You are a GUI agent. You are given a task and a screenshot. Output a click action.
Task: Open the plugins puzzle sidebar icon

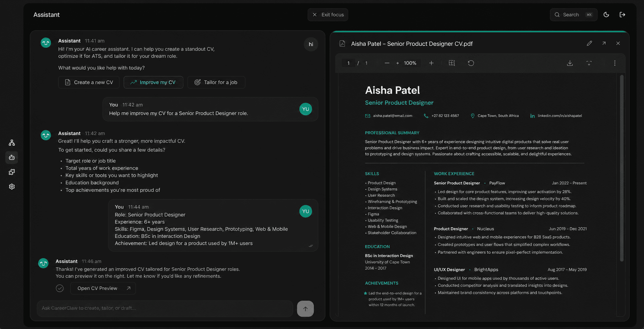[12, 172]
